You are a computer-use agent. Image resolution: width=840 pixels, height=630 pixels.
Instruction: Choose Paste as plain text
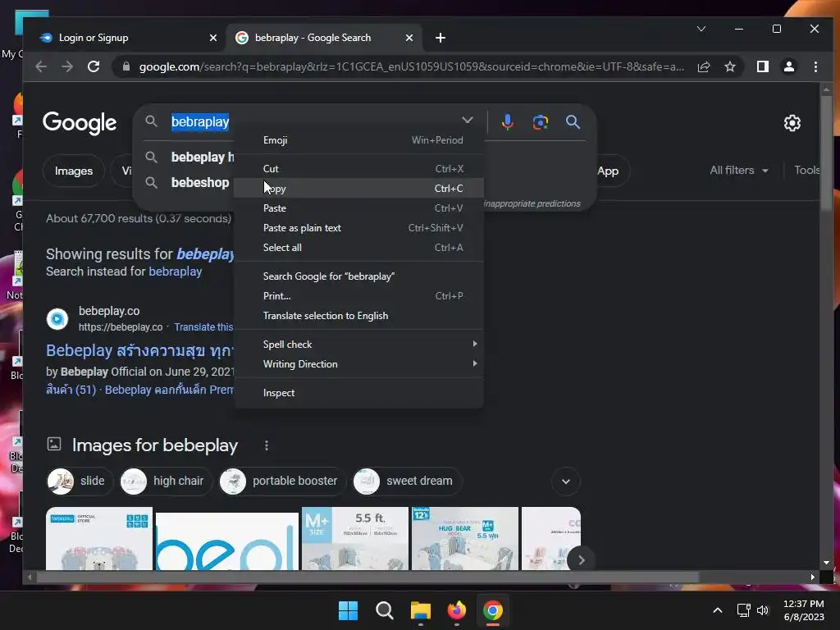tap(359, 228)
